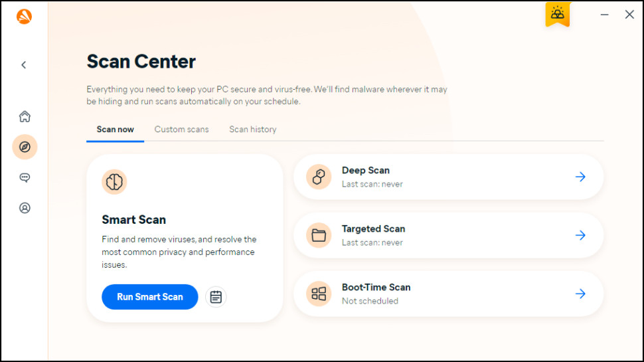644x362 pixels.
Task: Collapse sidebar with back chevron
Action: 24,65
